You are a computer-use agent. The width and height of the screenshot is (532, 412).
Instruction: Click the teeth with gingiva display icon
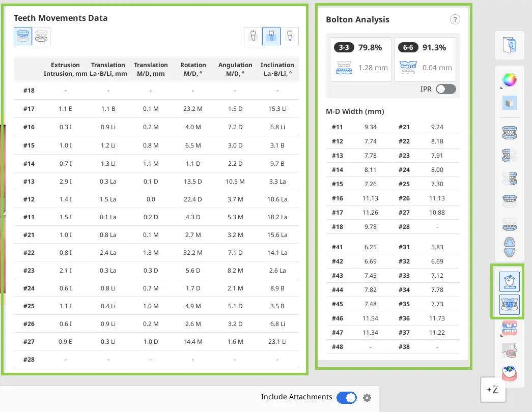pos(509,328)
